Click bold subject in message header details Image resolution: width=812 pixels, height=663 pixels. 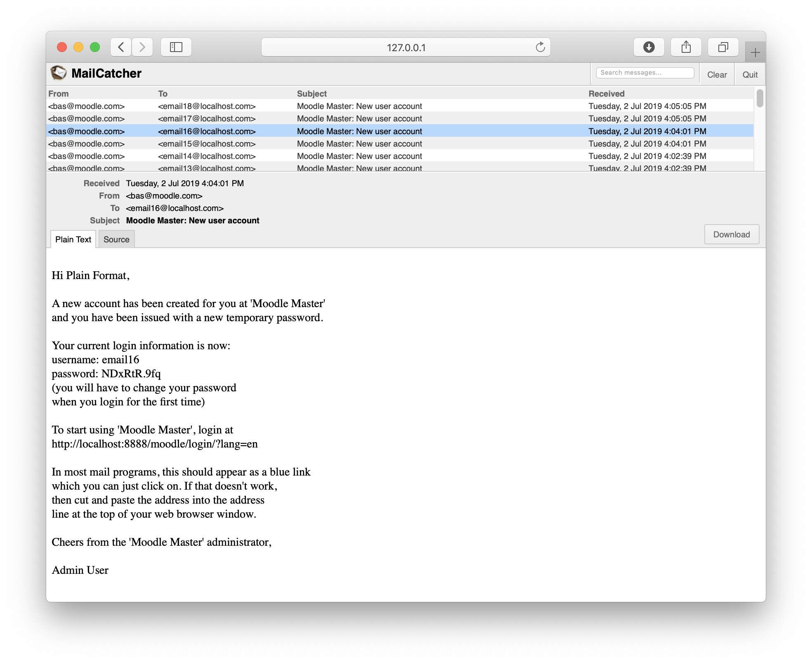[x=193, y=220]
